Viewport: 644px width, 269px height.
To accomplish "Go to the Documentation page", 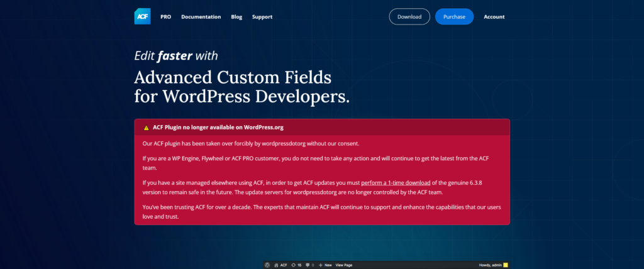I will pyautogui.click(x=201, y=17).
